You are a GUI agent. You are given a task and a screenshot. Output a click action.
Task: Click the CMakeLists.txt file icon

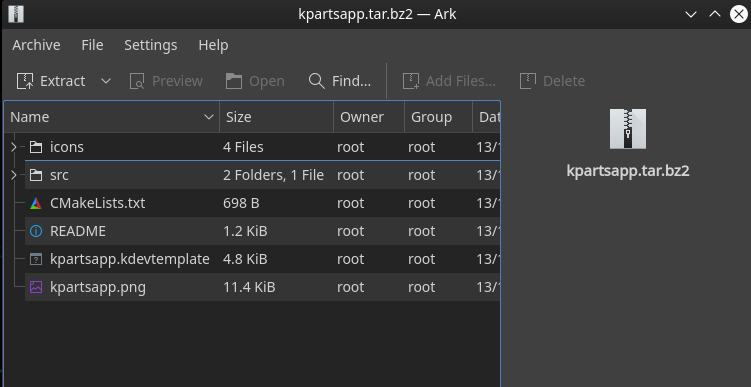pyautogui.click(x=36, y=203)
